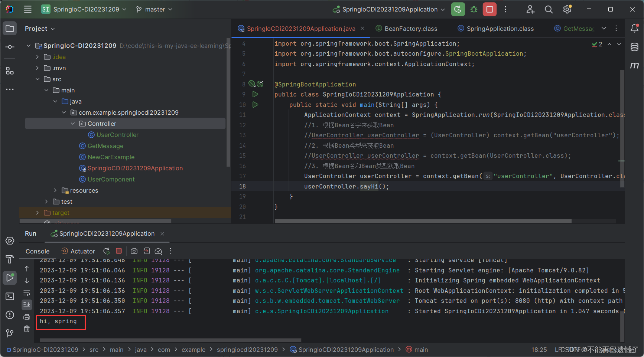Expand .idea folder
The image size is (644, 357).
[37, 57]
